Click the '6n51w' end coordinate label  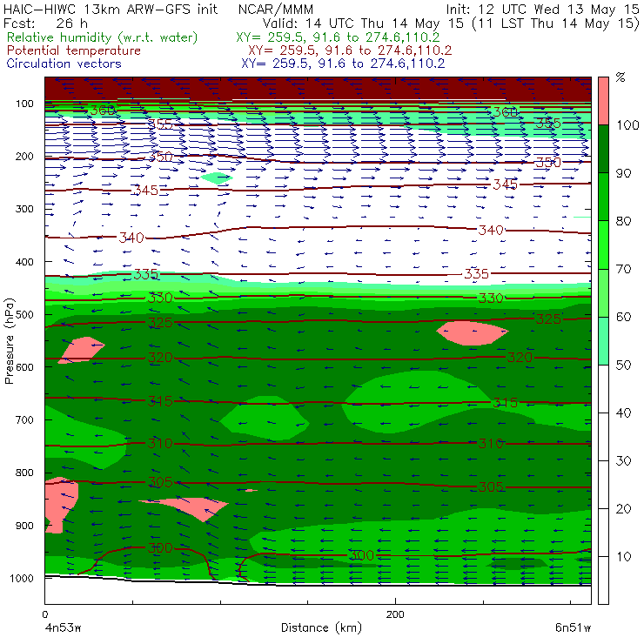(x=573, y=627)
